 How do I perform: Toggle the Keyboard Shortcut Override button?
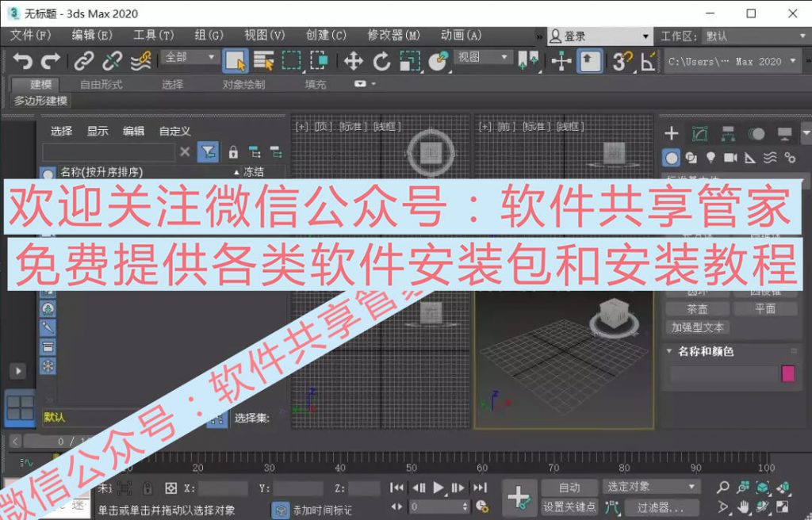[x=589, y=61]
